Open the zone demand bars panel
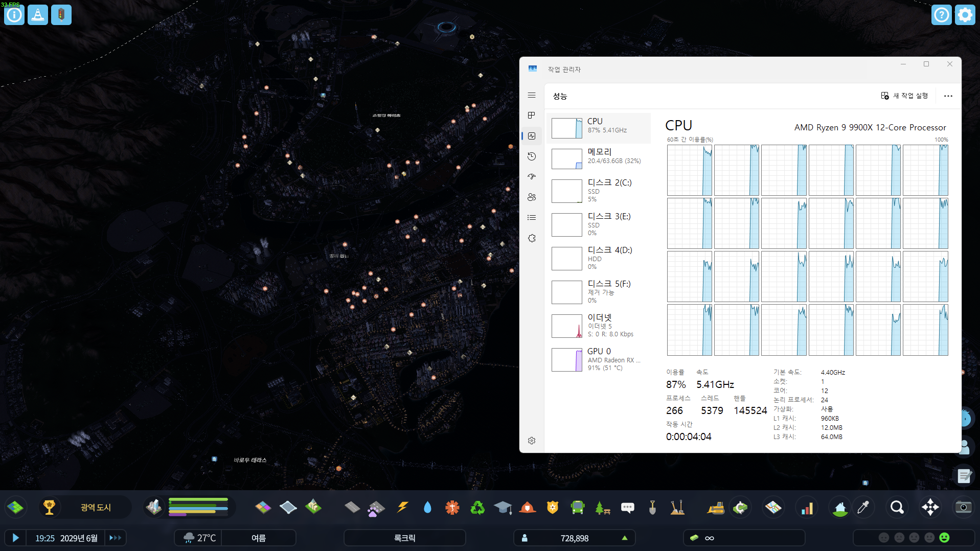 pyautogui.click(x=198, y=507)
